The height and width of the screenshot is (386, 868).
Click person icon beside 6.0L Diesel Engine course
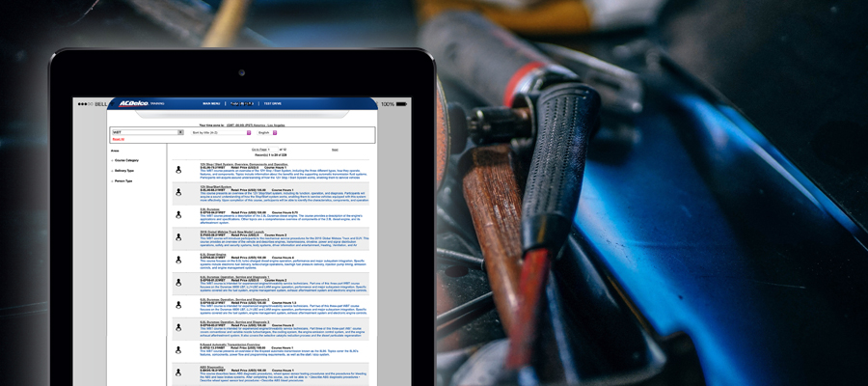[x=178, y=260]
